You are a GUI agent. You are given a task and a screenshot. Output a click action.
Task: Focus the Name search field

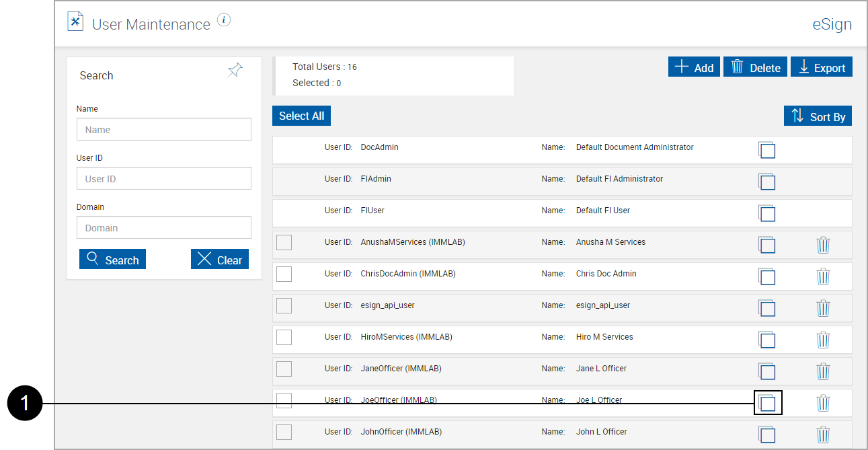click(x=164, y=129)
